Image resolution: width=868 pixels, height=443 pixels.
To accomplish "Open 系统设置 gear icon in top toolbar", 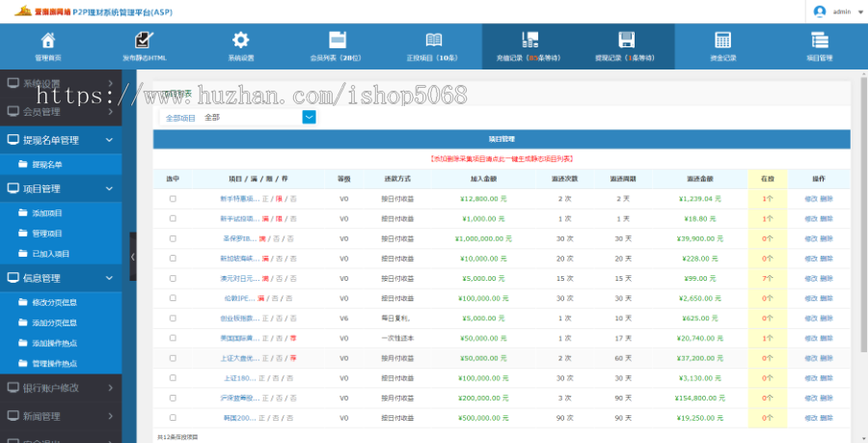I will point(240,45).
